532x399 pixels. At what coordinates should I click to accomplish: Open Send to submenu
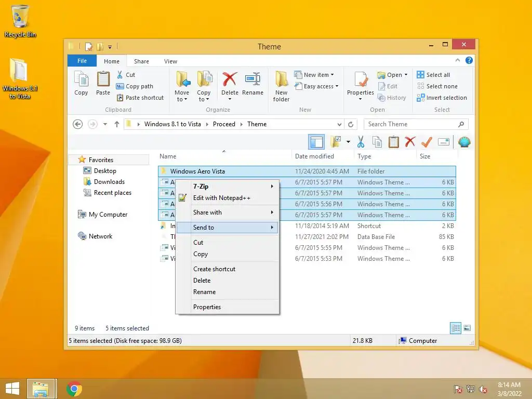point(228,228)
